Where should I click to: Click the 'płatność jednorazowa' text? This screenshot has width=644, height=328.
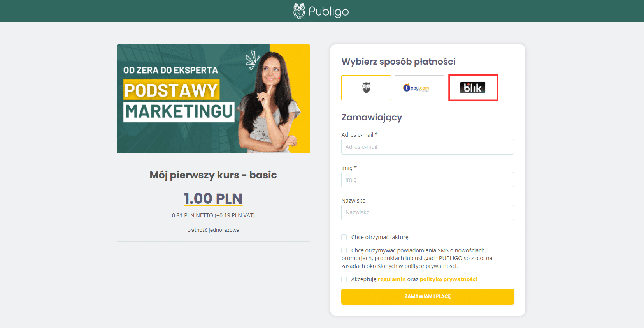click(213, 230)
